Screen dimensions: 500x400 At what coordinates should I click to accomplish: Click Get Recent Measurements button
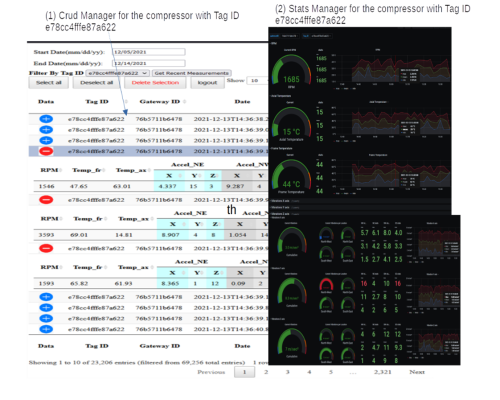(x=192, y=73)
